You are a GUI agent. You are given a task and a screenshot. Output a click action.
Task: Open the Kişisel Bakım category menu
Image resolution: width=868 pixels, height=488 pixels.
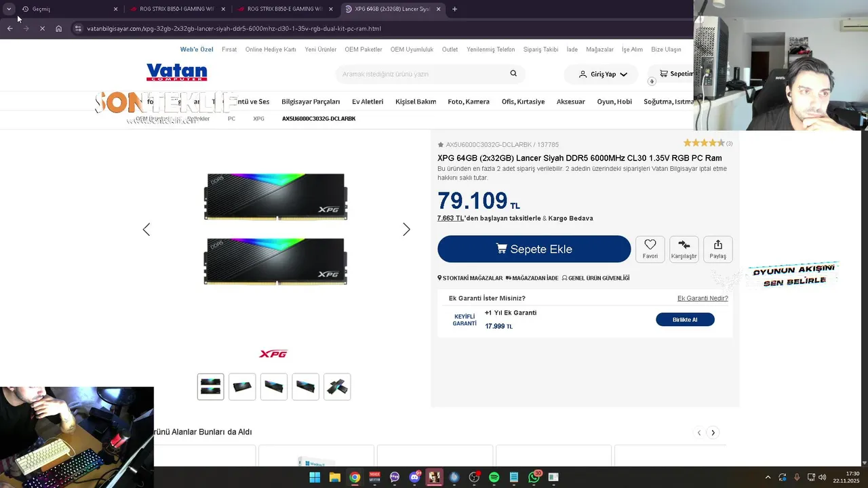pos(416,102)
